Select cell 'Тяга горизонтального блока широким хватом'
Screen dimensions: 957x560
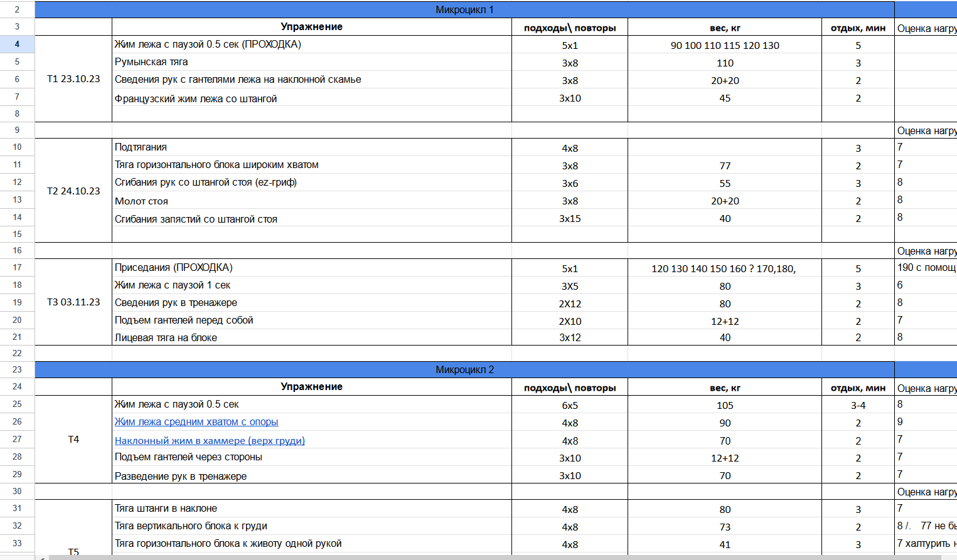pyautogui.click(x=312, y=165)
